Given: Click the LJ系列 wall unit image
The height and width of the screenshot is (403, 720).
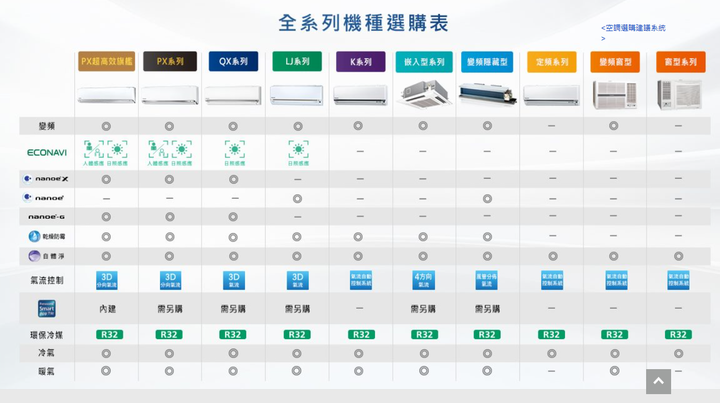Looking at the screenshot, I should coord(297,95).
